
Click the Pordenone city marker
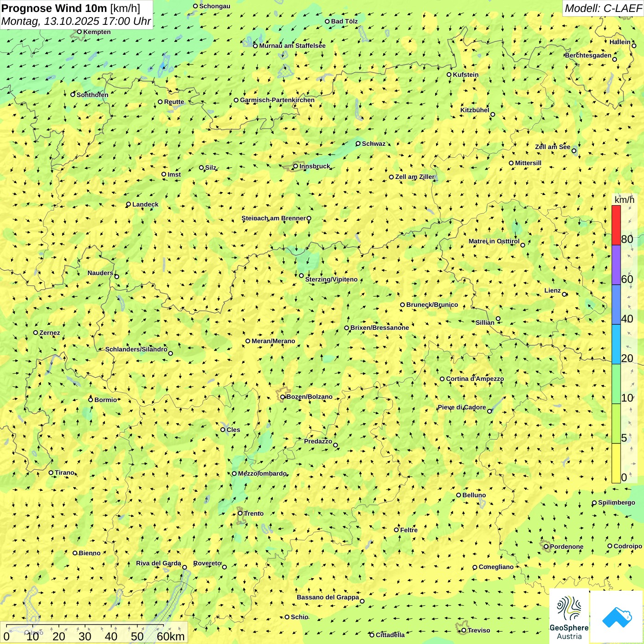(x=546, y=546)
